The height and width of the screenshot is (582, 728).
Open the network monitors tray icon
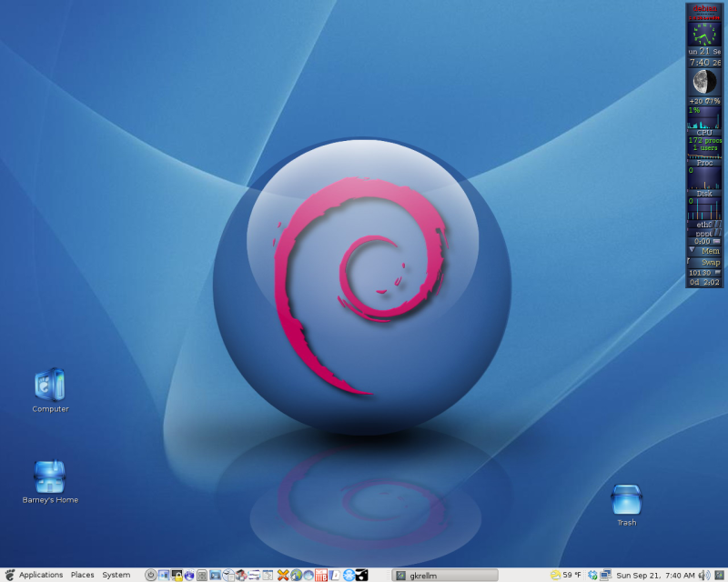605,576
